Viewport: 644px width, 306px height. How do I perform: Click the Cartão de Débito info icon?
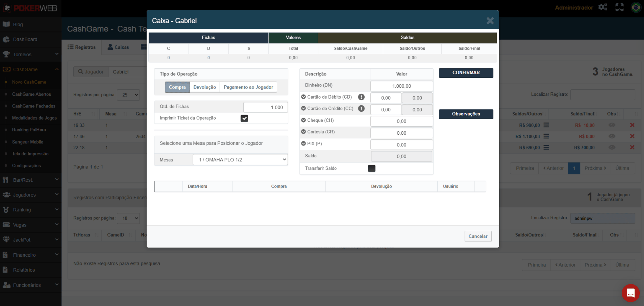click(361, 97)
